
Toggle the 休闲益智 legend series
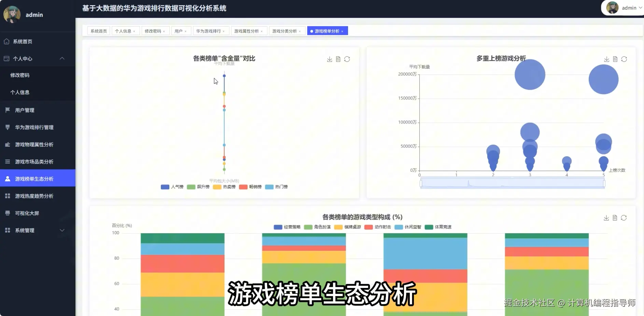tap(408, 227)
